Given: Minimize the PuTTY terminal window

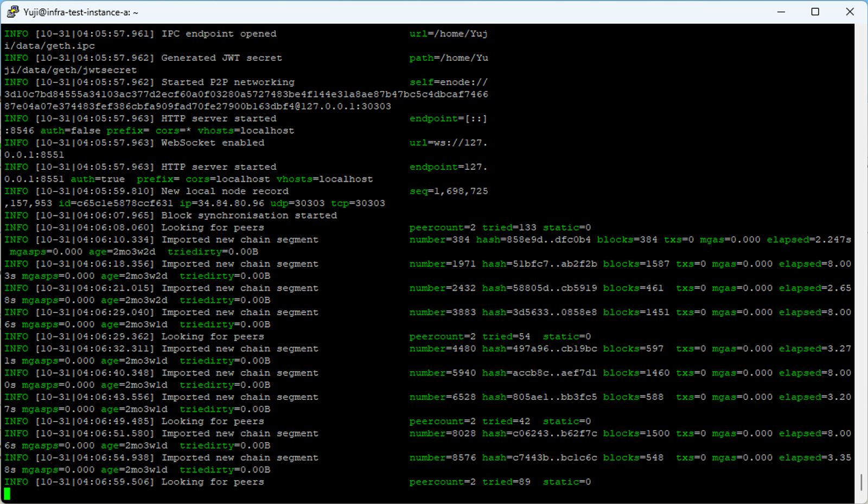Looking at the screenshot, I should (781, 12).
